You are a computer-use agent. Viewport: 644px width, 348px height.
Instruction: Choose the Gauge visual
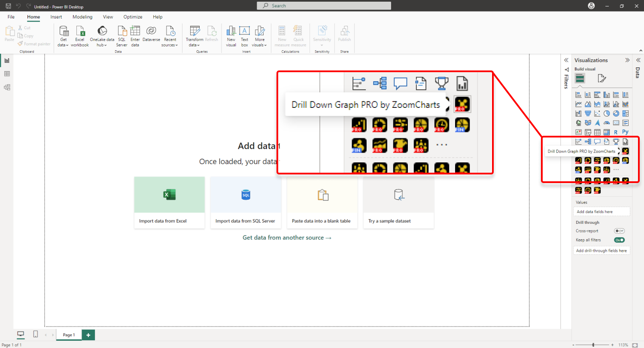click(x=607, y=123)
